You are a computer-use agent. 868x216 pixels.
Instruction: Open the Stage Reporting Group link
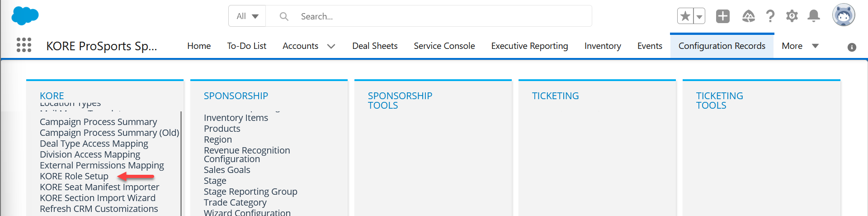250,192
